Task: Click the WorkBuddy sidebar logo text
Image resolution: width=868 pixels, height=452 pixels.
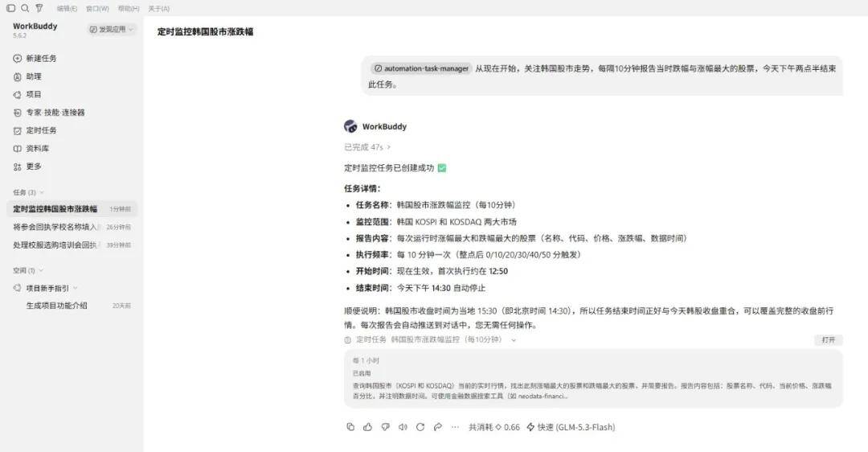Action: coord(35,26)
